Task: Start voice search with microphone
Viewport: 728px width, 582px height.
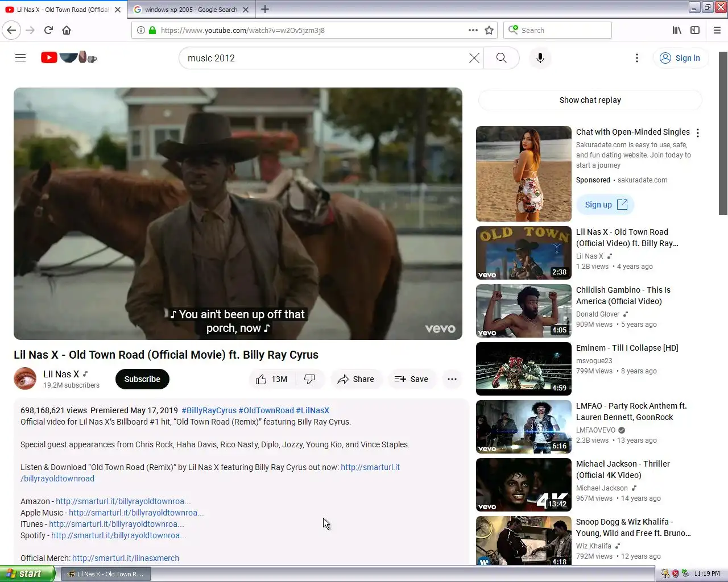Action: (x=540, y=58)
